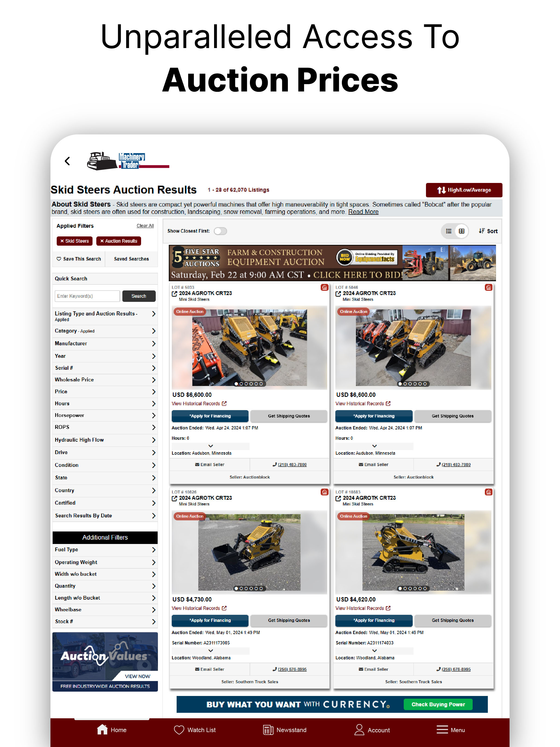560x747 pixels.
Task: Expand the Year filter
Action: [105, 356]
